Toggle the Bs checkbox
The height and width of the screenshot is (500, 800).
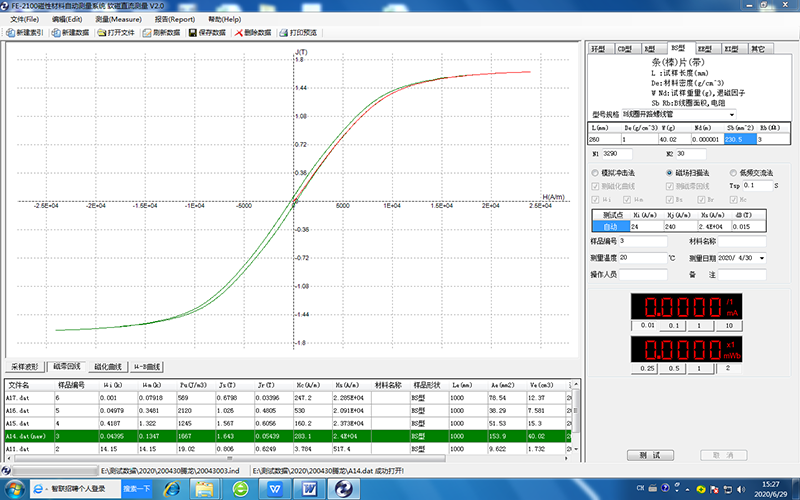669,199
